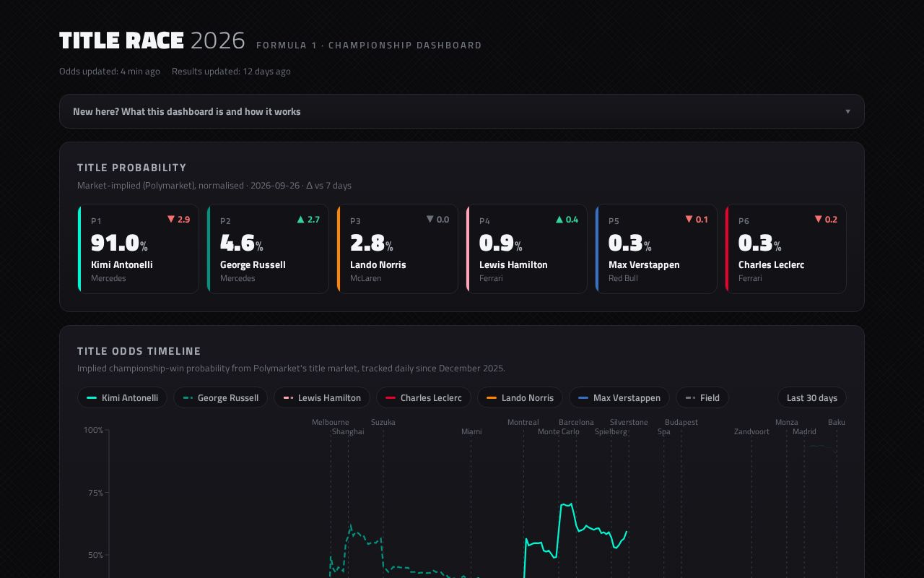The width and height of the screenshot is (924, 578).
Task: Toggle Kimi Antonelli line in legend
Action: tap(123, 398)
